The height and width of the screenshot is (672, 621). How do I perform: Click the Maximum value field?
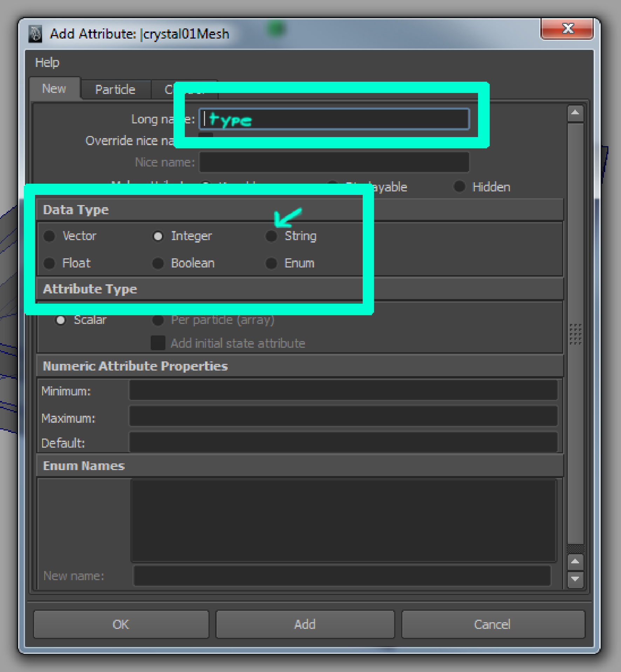(343, 416)
